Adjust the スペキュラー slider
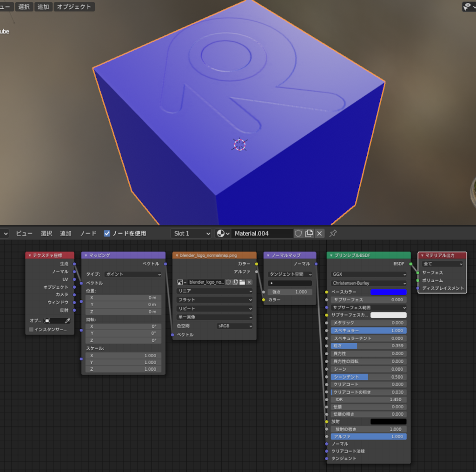This screenshot has width=476, height=472. click(369, 331)
